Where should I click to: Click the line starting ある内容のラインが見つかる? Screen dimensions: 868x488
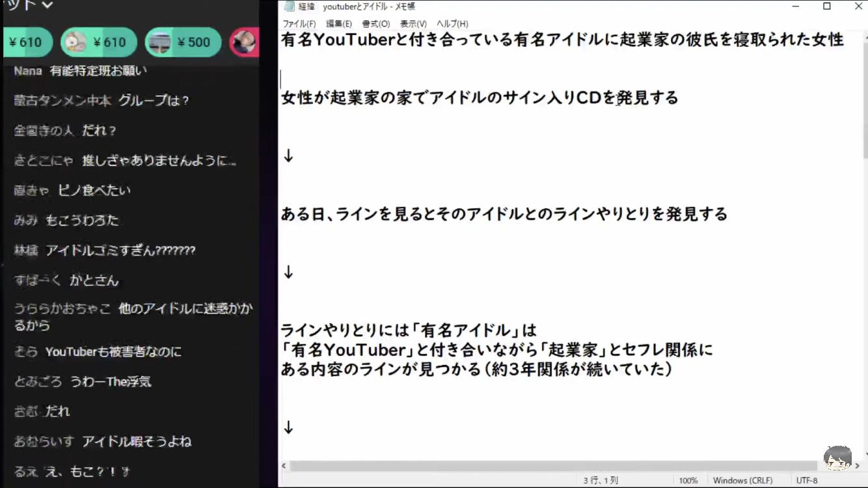[x=477, y=370]
